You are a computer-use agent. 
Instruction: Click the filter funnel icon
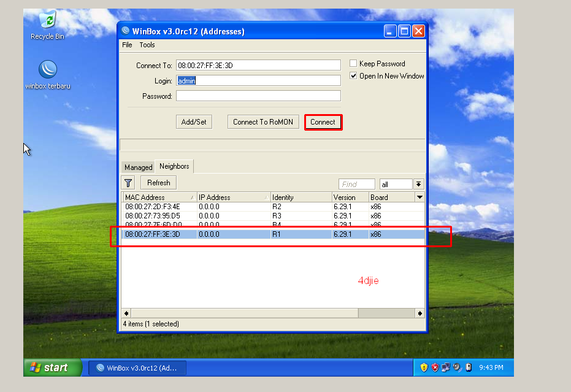(128, 183)
